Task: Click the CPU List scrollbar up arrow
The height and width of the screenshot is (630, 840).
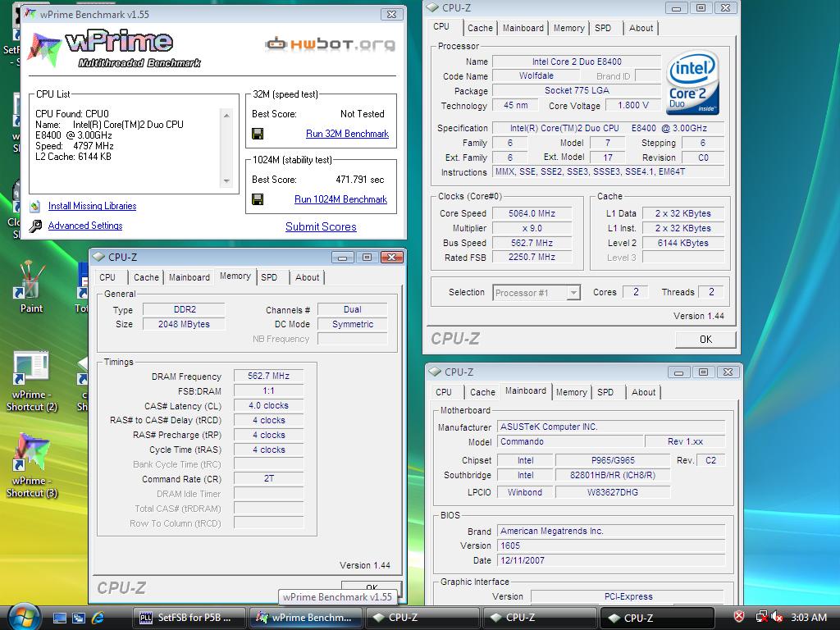Action: (226, 115)
